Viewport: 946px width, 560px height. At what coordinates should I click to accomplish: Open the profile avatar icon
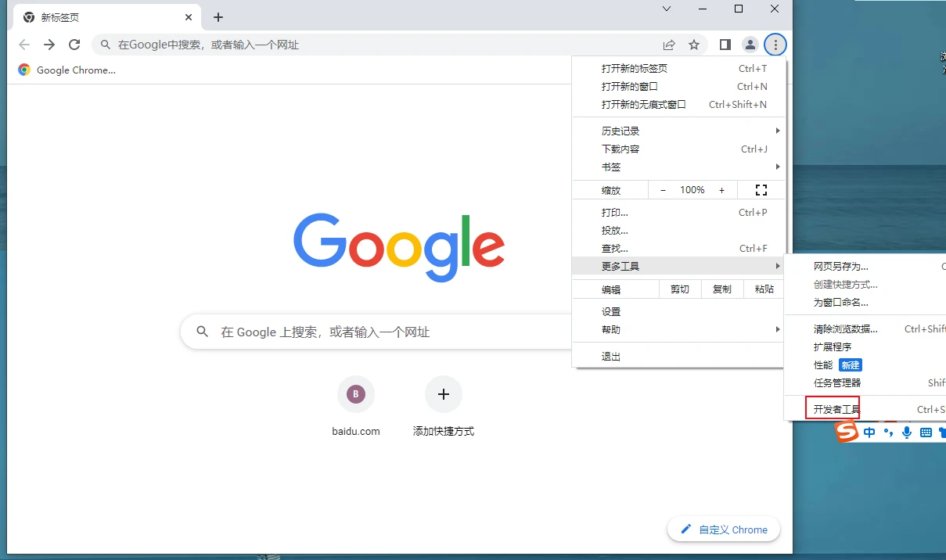(x=750, y=45)
